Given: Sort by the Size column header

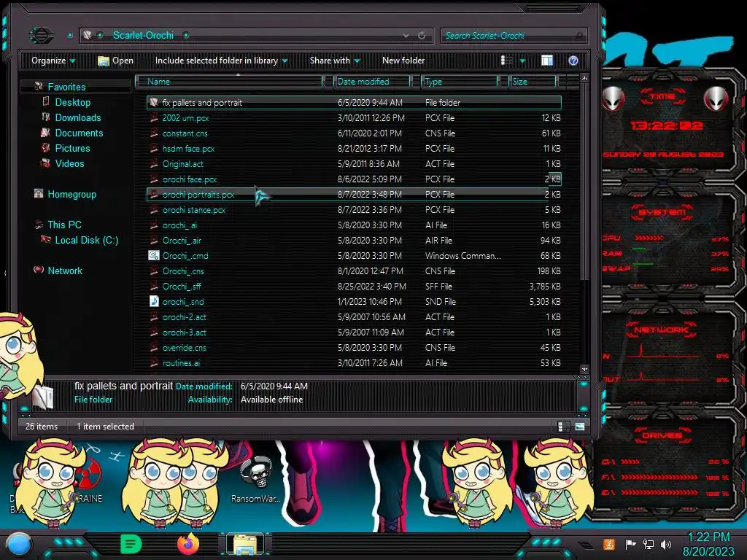Looking at the screenshot, I should coord(532,82).
